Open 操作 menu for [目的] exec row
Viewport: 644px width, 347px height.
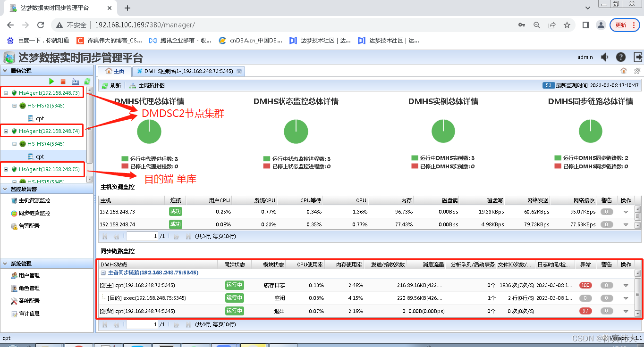pos(626,298)
